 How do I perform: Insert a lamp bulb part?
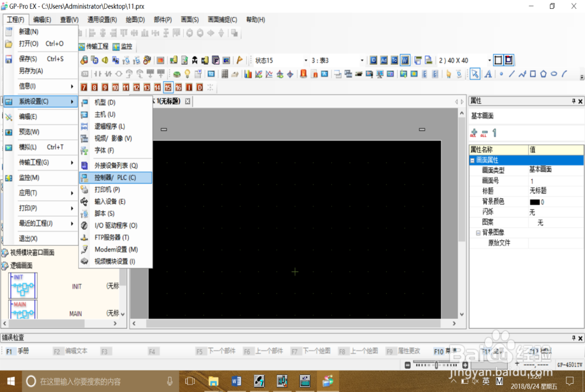pyautogui.click(x=187, y=74)
